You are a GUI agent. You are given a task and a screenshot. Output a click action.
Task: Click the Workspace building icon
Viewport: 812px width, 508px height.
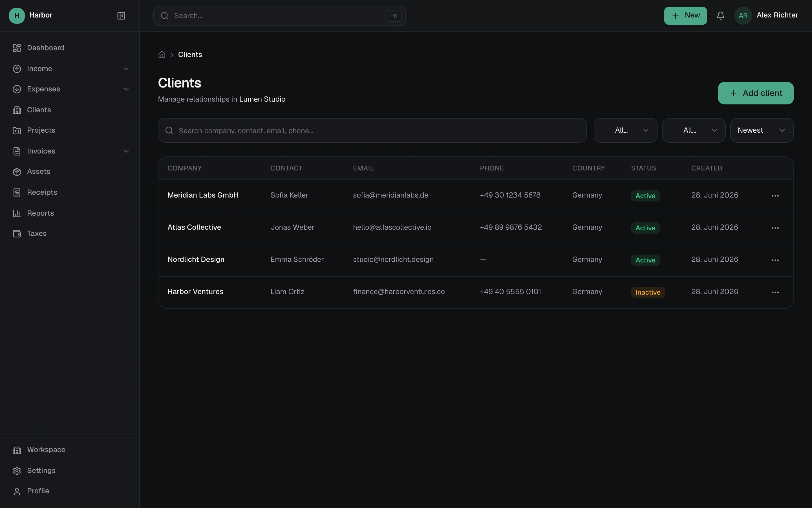[17, 450]
